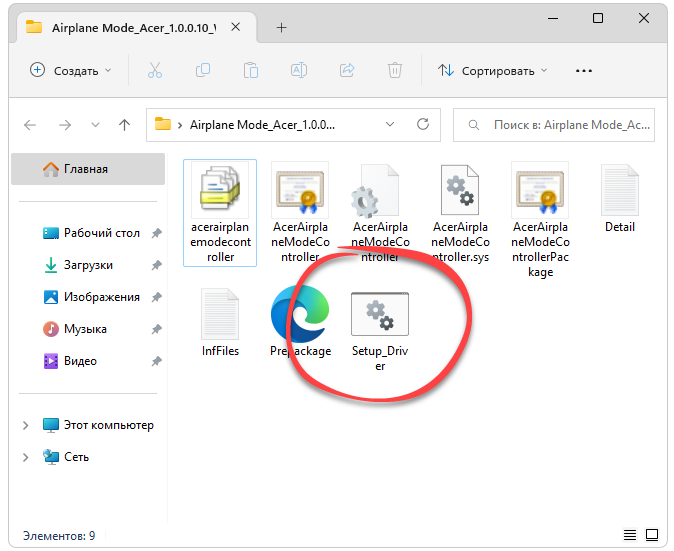
Task: Open the See more ellipsis menu
Action: (584, 70)
